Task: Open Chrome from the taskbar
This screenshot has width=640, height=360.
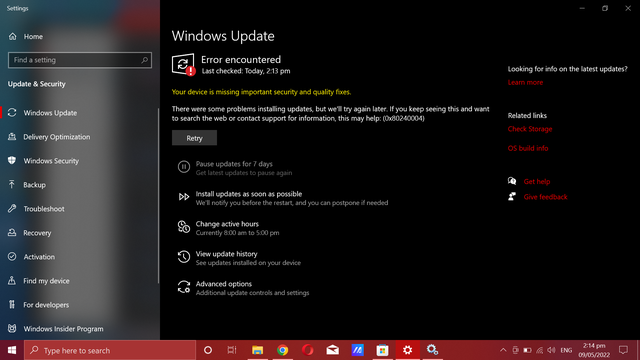Action: click(x=282, y=350)
